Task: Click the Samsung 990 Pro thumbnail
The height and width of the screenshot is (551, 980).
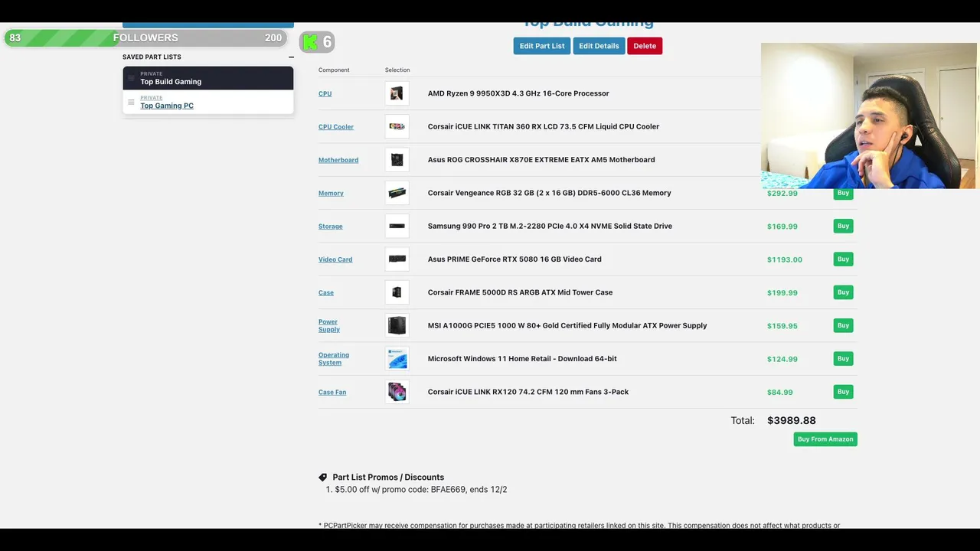Action: [397, 226]
